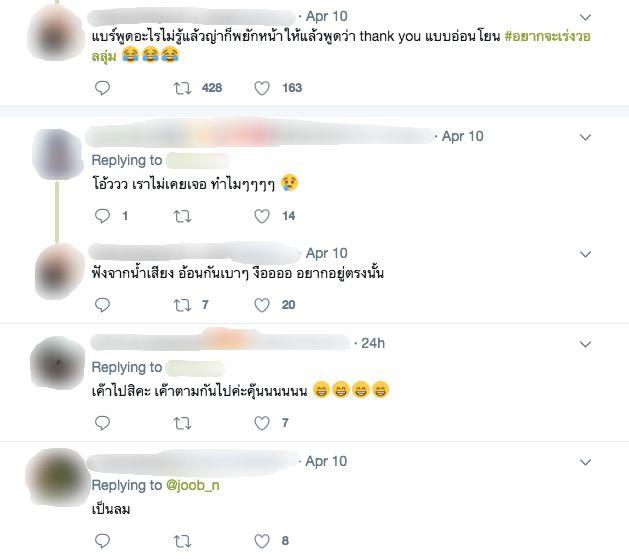Screen dimensions: 629x559
Task: Like the reply with 14 likes
Action: [262, 216]
